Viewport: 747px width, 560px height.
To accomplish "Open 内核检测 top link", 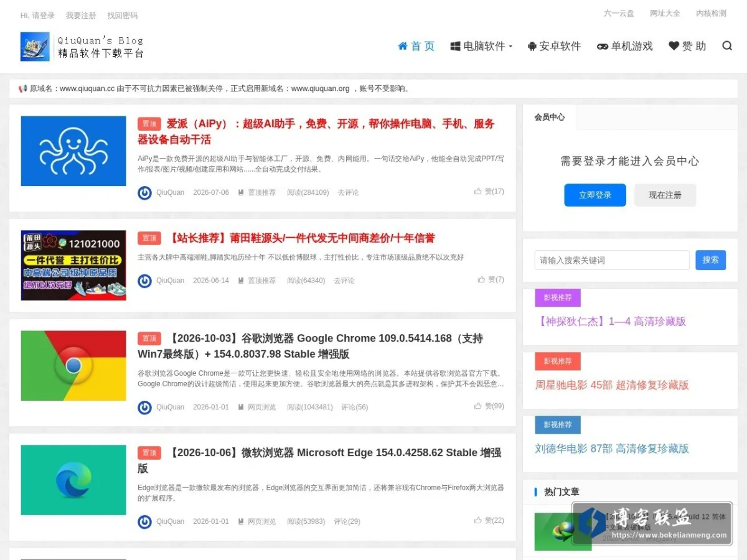I will pos(711,13).
